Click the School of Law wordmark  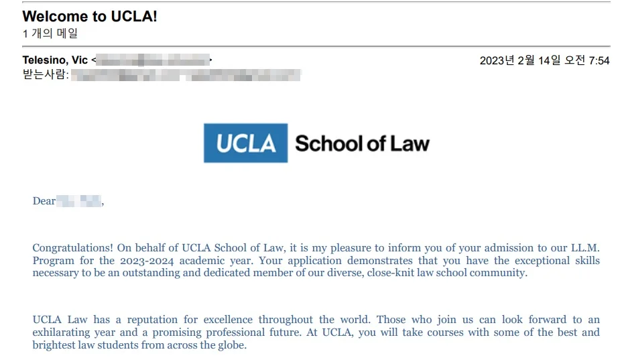[x=362, y=143]
